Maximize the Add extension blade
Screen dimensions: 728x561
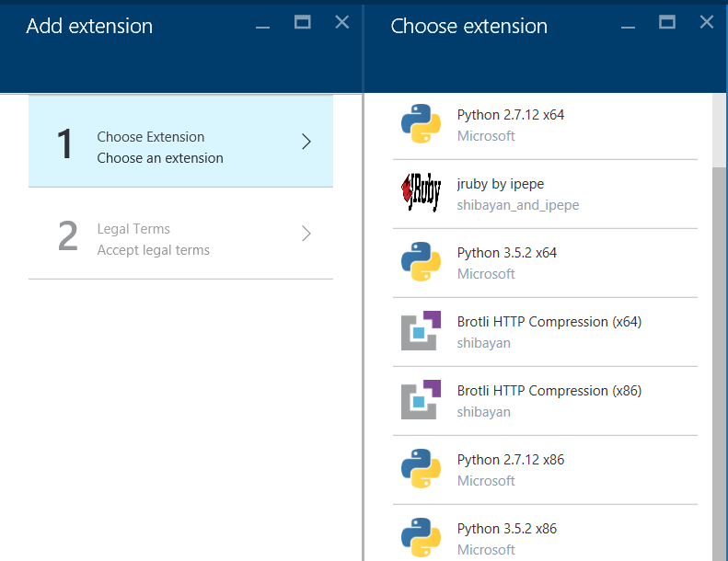pyautogui.click(x=302, y=22)
